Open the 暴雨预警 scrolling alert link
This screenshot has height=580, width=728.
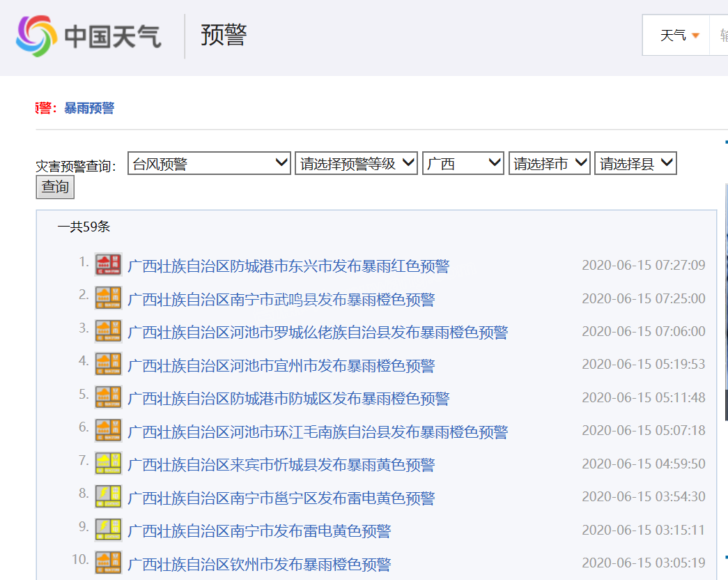tap(89, 108)
